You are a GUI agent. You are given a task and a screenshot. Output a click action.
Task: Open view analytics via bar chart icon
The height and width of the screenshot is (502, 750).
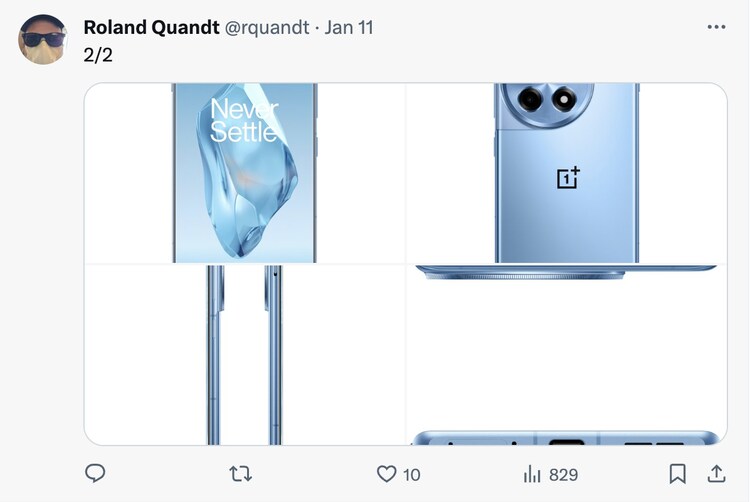pyautogui.click(x=532, y=474)
